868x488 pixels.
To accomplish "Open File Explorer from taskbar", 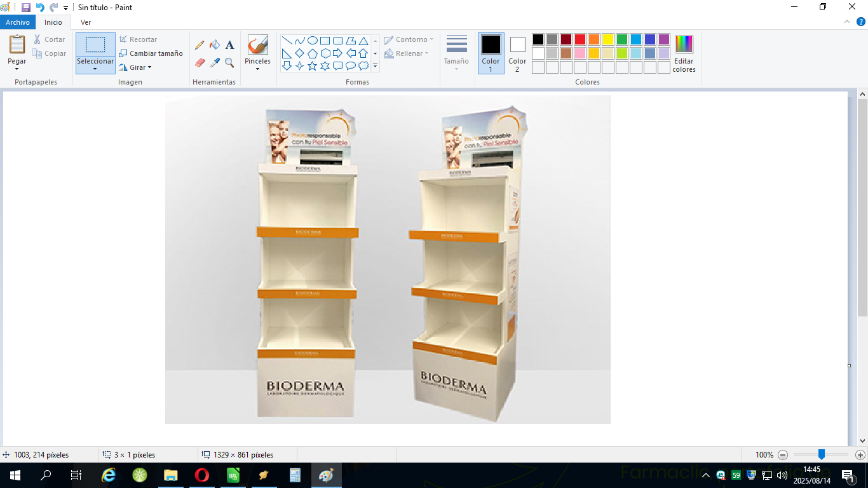I will click(171, 475).
